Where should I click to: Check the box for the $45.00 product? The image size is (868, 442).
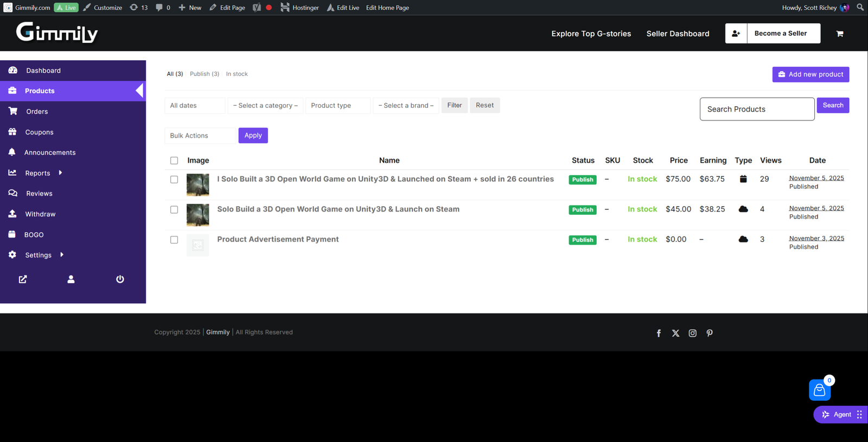point(174,210)
